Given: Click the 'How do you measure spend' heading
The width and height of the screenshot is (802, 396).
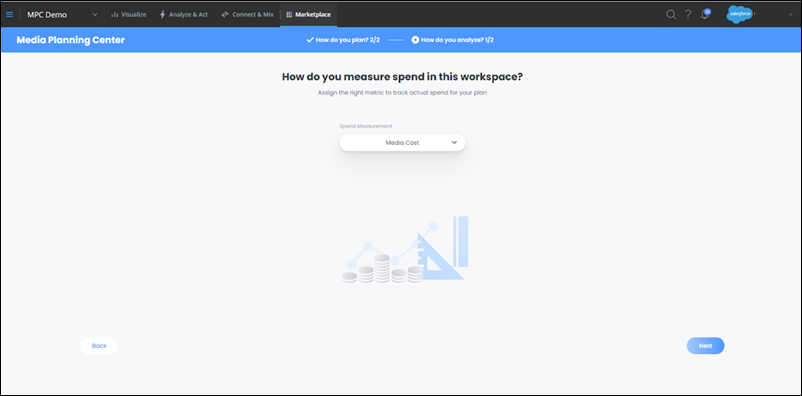Looking at the screenshot, I should pos(402,77).
